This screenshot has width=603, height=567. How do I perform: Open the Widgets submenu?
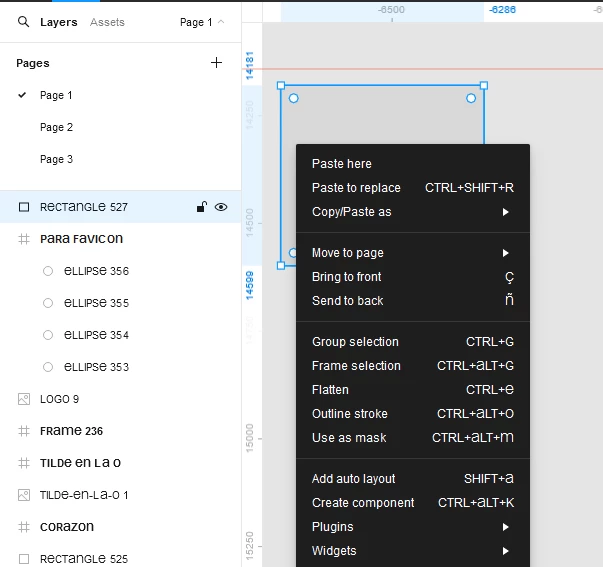tap(413, 550)
